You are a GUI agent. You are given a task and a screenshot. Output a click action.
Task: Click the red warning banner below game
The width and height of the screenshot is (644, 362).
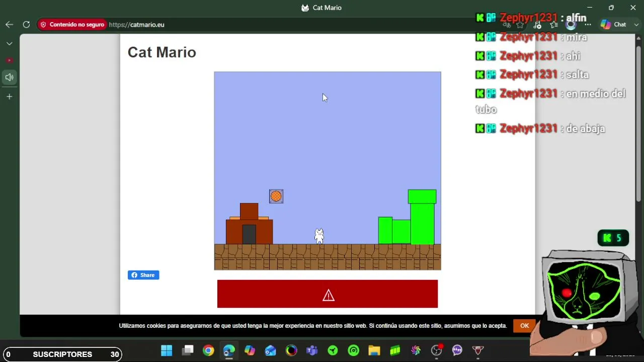(x=328, y=294)
